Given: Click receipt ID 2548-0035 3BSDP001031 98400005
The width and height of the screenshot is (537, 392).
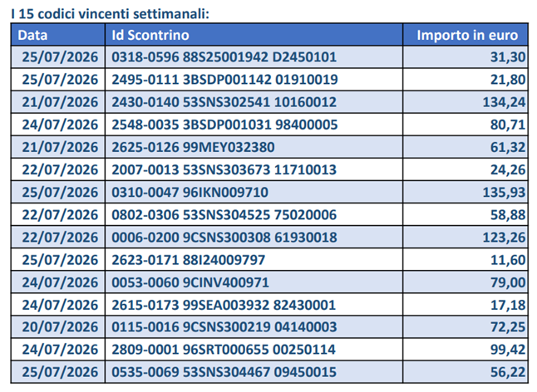Looking at the screenshot, I should (224, 125).
